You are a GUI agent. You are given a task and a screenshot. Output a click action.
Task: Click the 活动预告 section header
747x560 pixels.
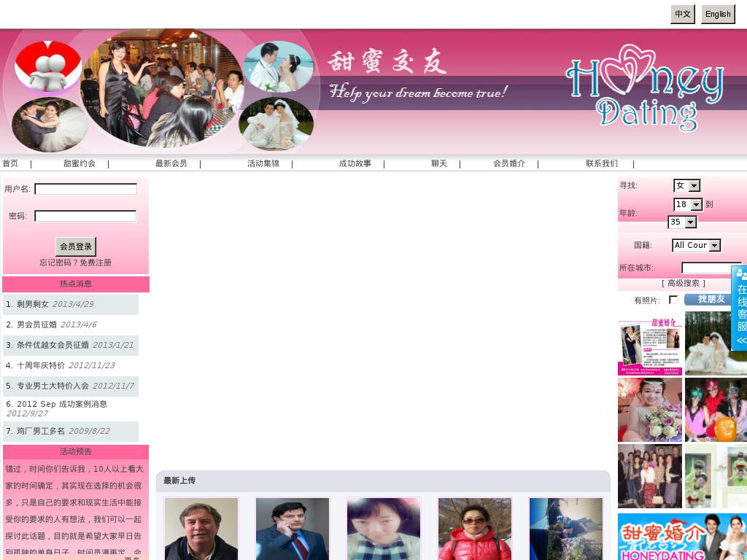point(76,451)
